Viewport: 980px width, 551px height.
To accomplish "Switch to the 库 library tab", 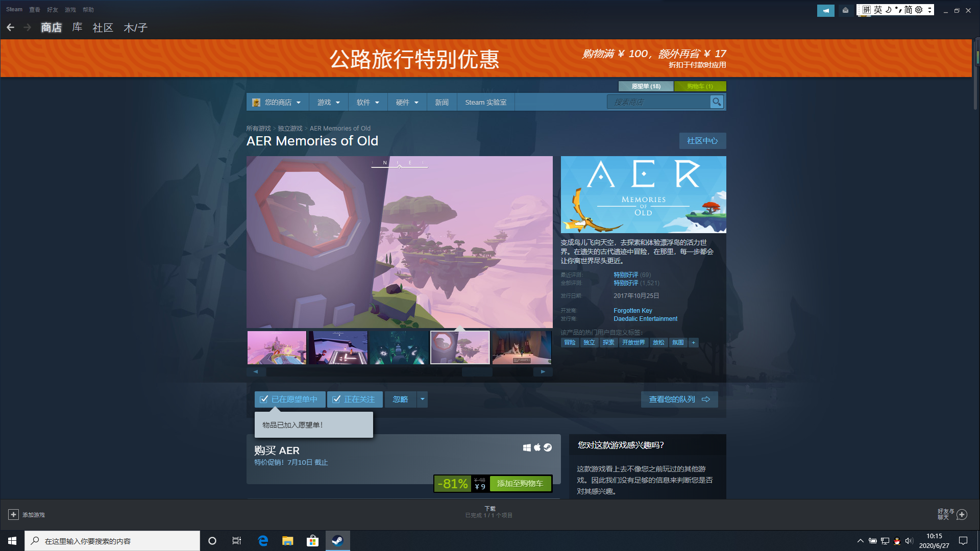I will (x=78, y=28).
